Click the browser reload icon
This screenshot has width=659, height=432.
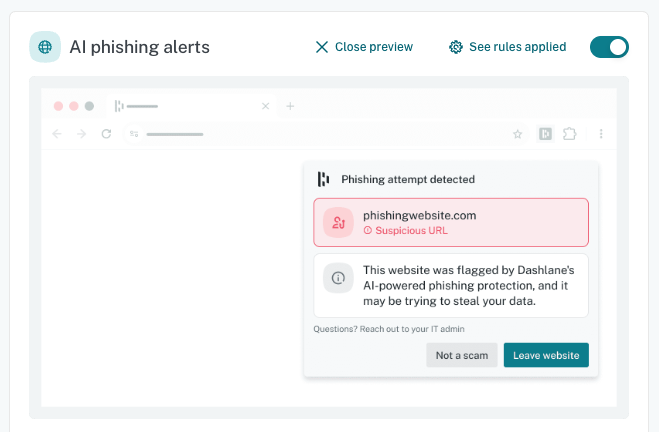[106, 134]
